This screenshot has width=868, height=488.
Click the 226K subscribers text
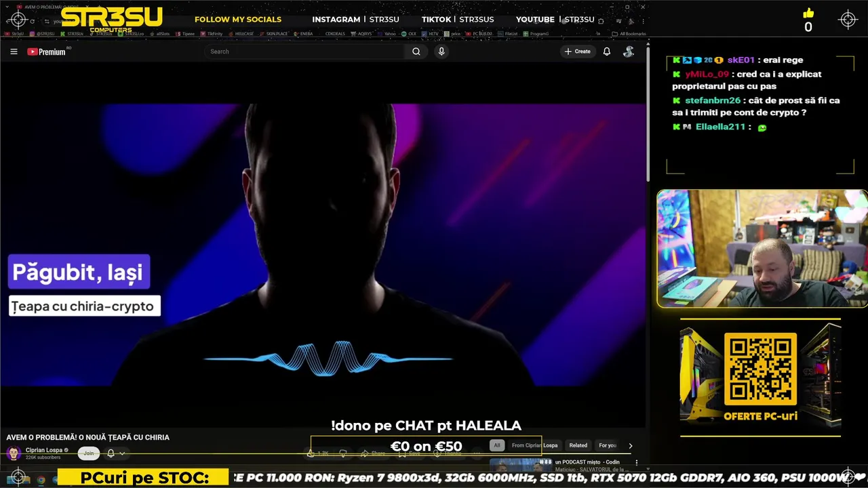(x=43, y=457)
